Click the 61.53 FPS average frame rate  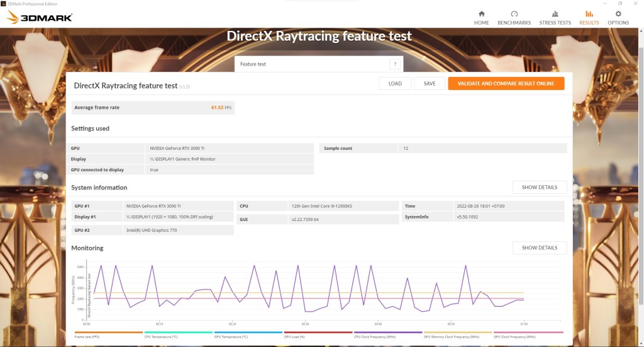(221, 108)
